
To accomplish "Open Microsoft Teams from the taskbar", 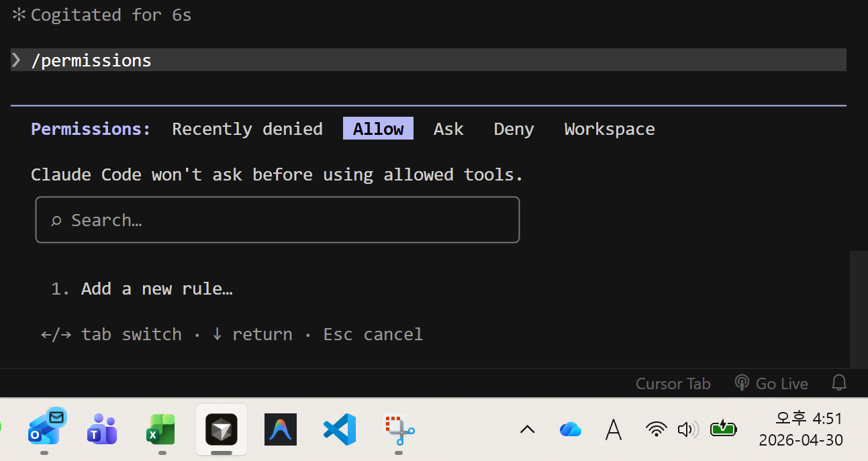I will tap(102, 429).
